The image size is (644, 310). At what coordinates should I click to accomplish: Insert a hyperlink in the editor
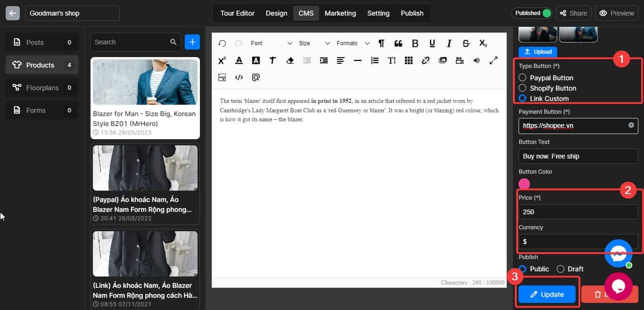(426, 60)
